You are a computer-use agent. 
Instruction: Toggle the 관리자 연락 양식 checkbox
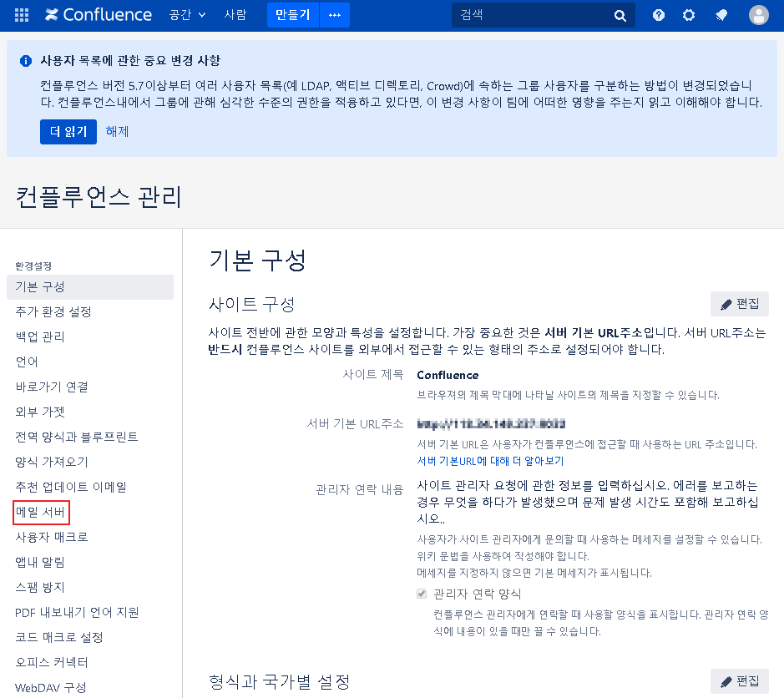pyautogui.click(x=422, y=594)
